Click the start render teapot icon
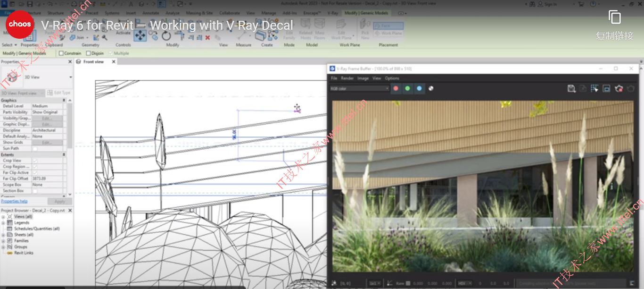The image size is (644, 289). 631,88
